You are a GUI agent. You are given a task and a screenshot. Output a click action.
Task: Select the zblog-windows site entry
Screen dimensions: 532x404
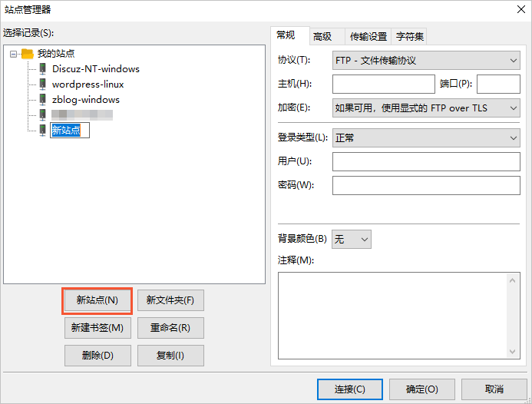pyautogui.click(x=86, y=100)
